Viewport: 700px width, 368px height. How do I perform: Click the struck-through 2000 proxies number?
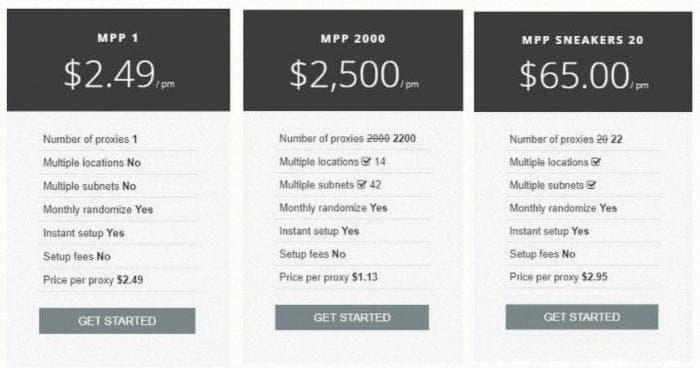tap(378, 138)
